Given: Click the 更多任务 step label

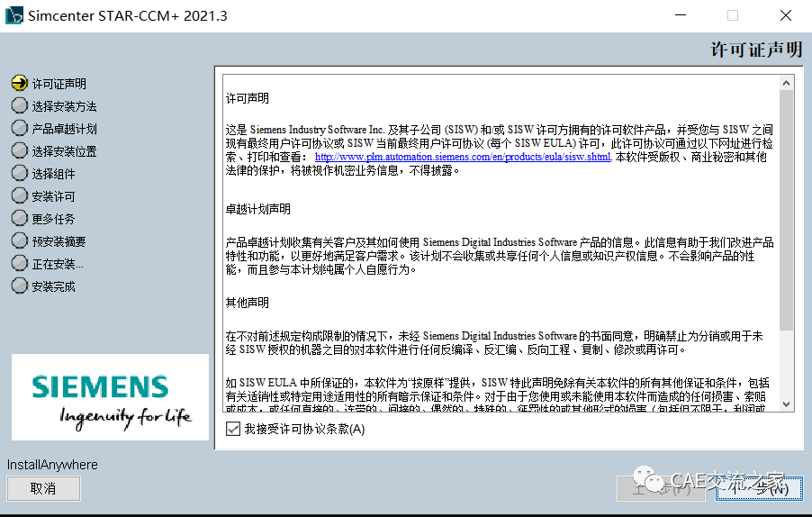Looking at the screenshot, I should point(53,219).
